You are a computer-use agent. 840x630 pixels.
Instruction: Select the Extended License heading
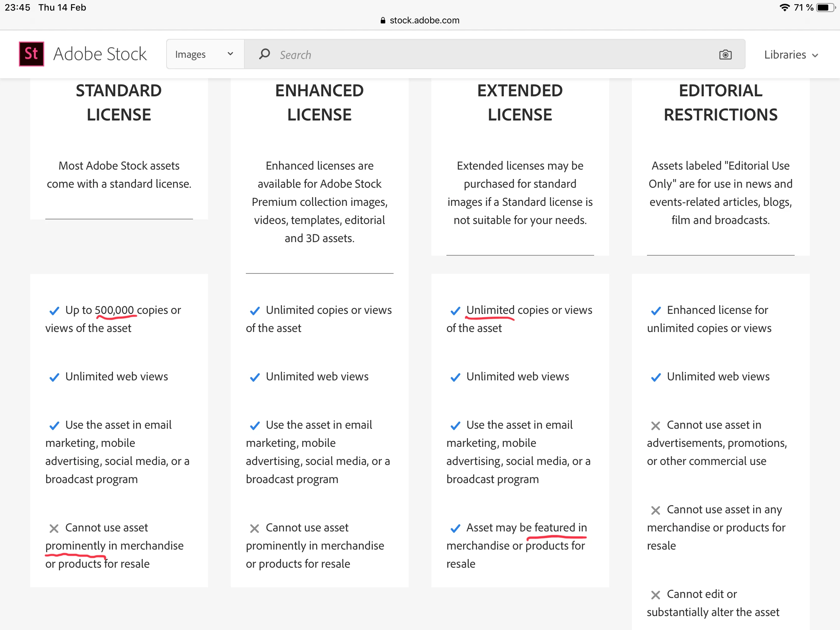coord(520,102)
